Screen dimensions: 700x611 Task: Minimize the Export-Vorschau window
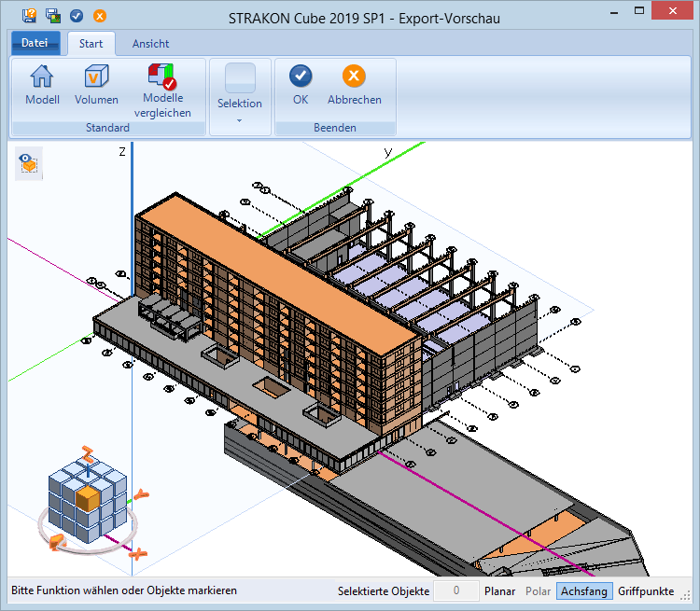(614, 11)
